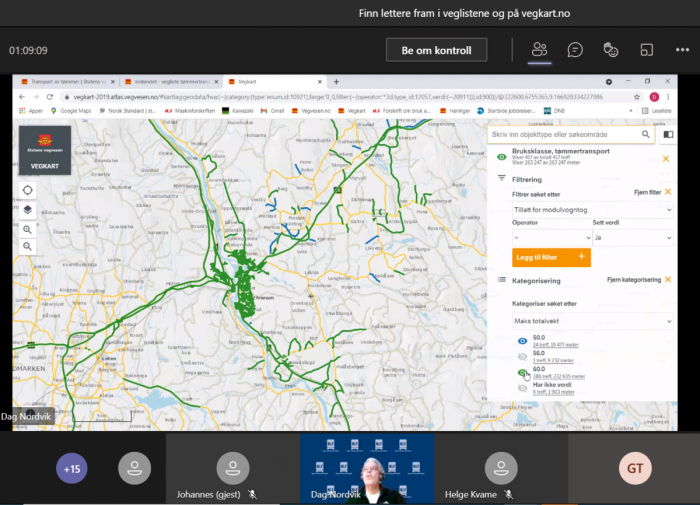Screen dimensions: 700x505
Task: Open the meeting chat icon
Action: click(x=575, y=50)
